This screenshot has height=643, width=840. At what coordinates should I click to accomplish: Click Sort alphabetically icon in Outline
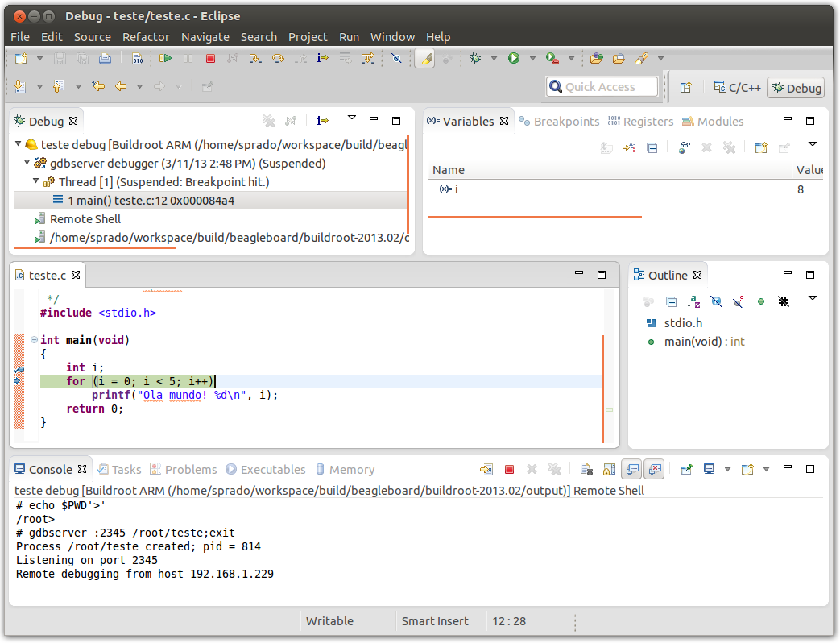tap(693, 301)
